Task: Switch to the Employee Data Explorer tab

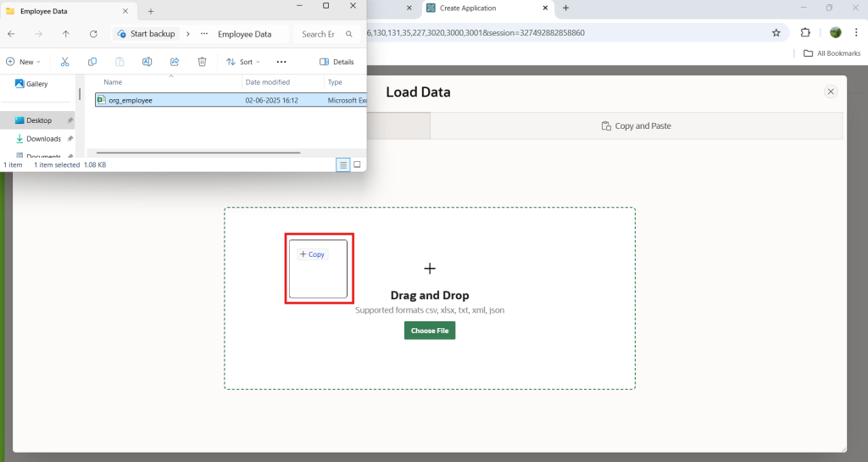Action: (x=69, y=11)
